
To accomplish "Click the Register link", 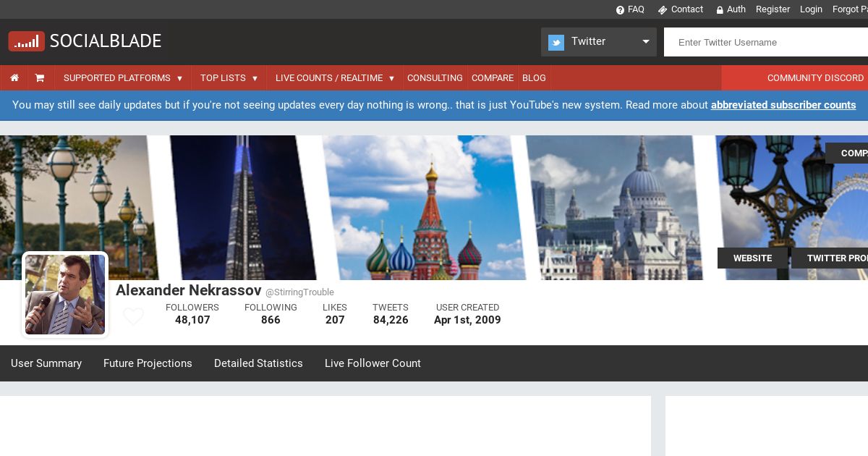I will pyautogui.click(x=773, y=9).
